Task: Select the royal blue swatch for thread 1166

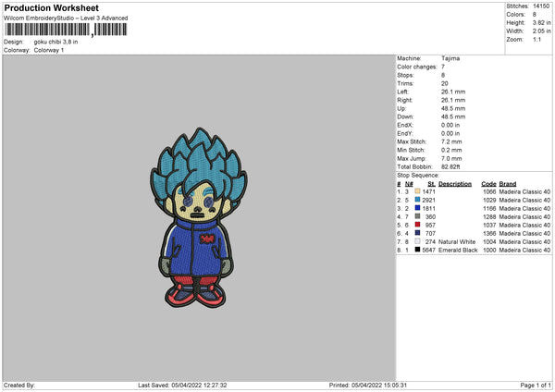Action: tap(417, 208)
